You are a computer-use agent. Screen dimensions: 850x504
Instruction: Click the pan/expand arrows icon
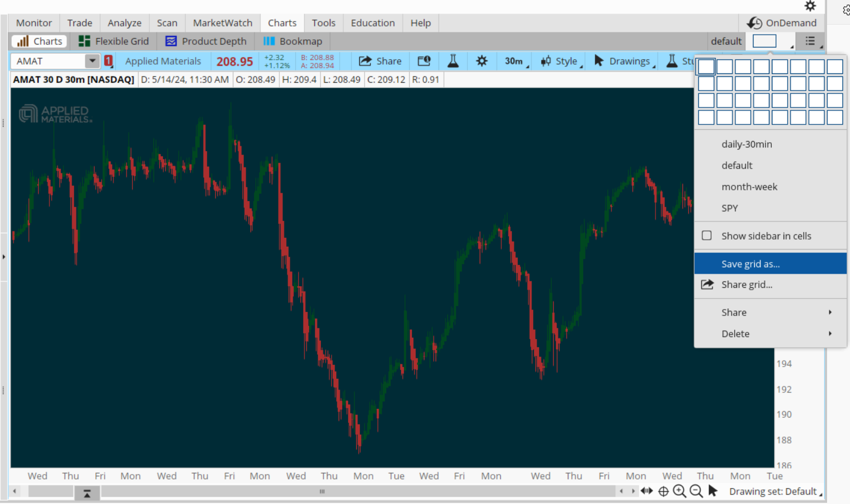click(x=647, y=491)
